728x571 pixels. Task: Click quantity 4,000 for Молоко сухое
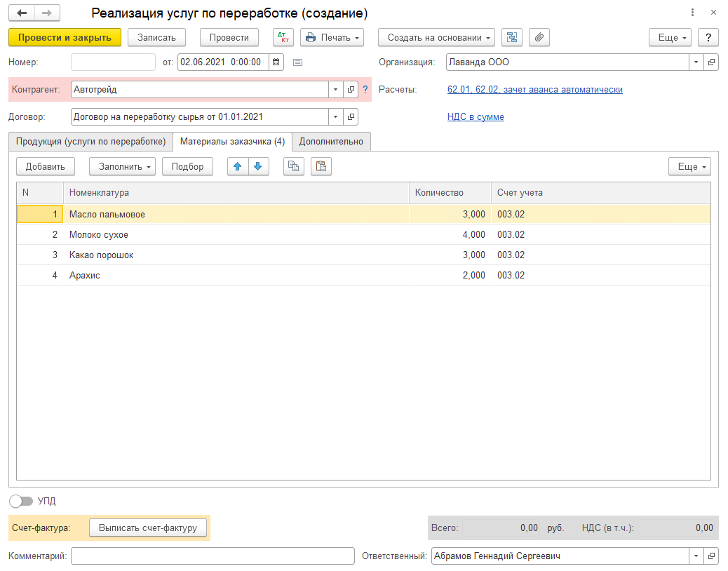pos(473,235)
